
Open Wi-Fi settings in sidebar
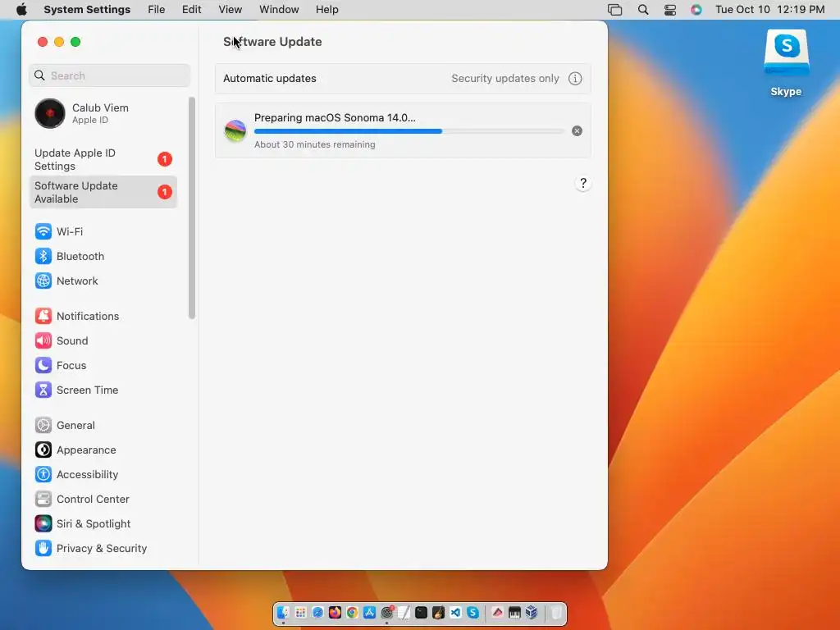[59, 231]
